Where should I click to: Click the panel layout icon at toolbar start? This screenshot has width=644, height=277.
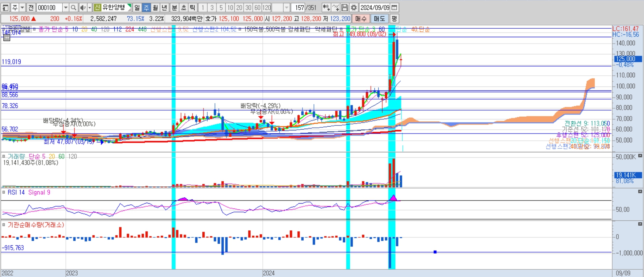click(x=6, y=7)
